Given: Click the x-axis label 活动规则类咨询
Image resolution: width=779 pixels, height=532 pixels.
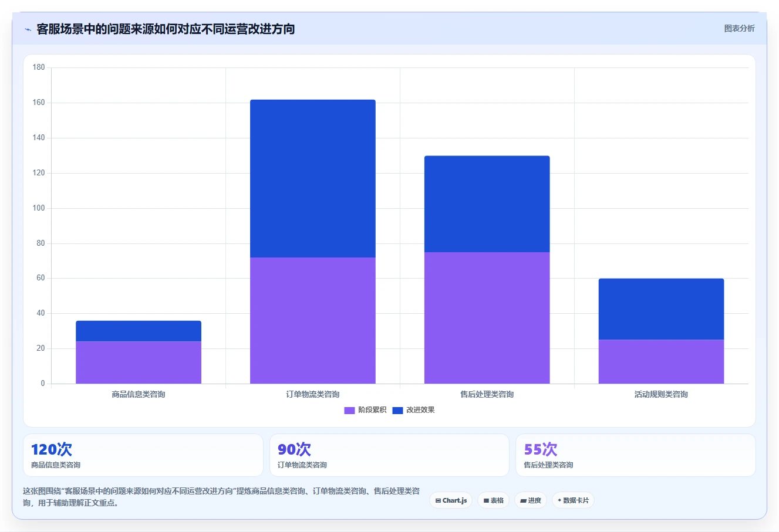Looking at the screenshot, I should coord(661,394).
